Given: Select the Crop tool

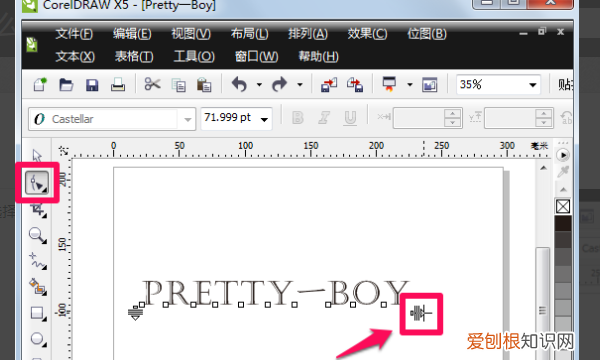Looking at the screenshot, I should (38, 210).
